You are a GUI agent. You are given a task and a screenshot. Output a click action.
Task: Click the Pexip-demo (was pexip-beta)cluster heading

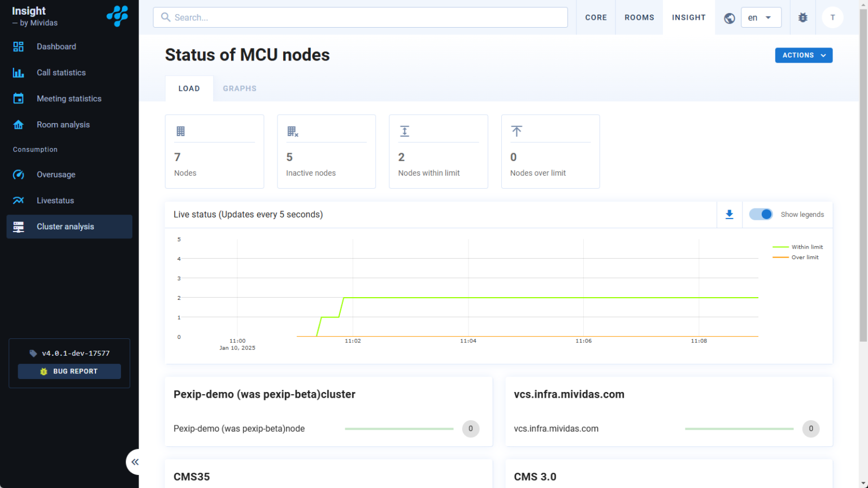[264, 394]
